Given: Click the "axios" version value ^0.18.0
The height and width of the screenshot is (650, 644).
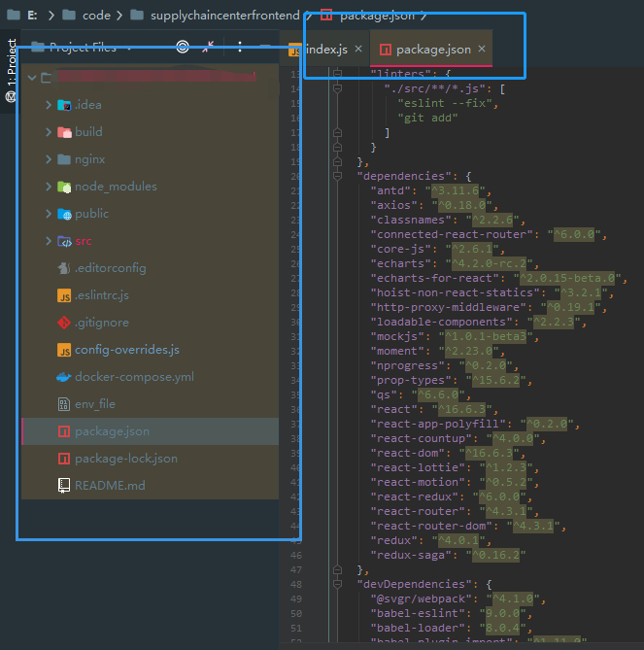Looking at the screenshot, I should point(461,205).
